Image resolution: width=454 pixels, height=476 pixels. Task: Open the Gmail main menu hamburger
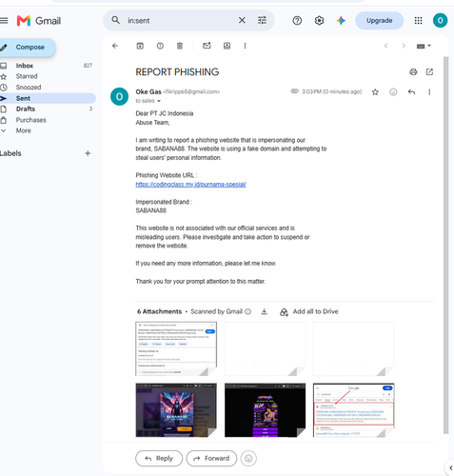pyautogui.click(x=4, y=21)
